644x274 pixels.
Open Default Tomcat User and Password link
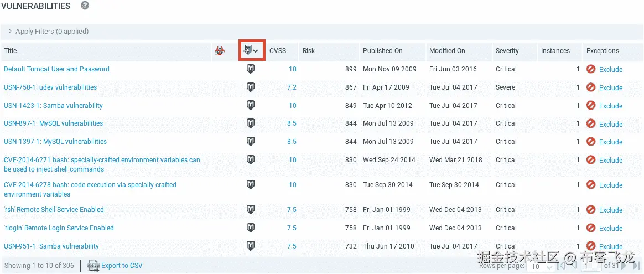56,69
